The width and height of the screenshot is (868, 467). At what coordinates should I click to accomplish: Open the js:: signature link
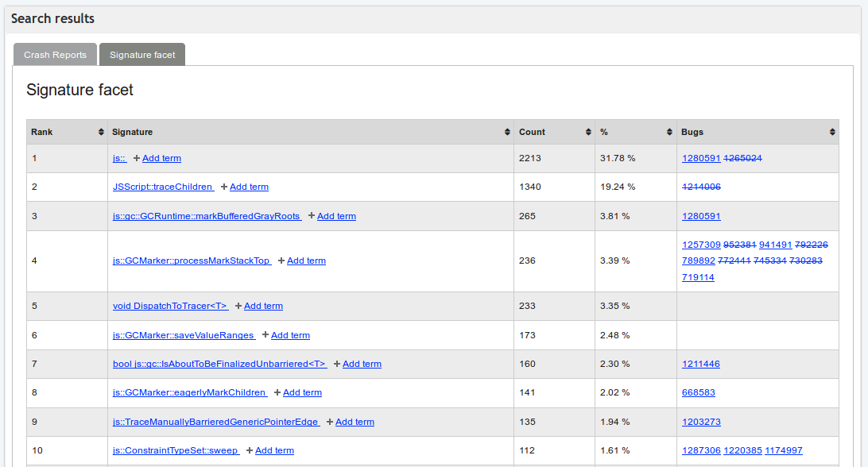pyautogui.click(x=119, y=158)
